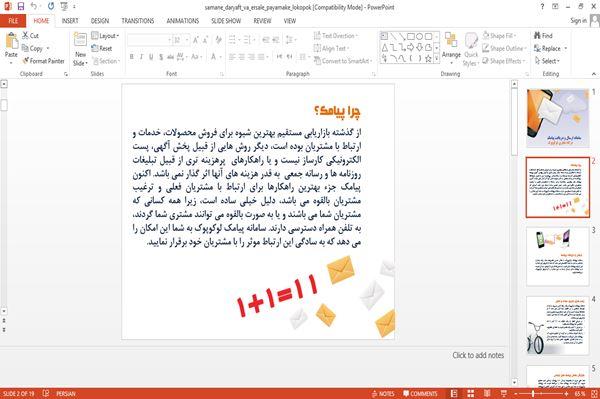
Task: Click the Copy button
Action: [x=36, y=49]
